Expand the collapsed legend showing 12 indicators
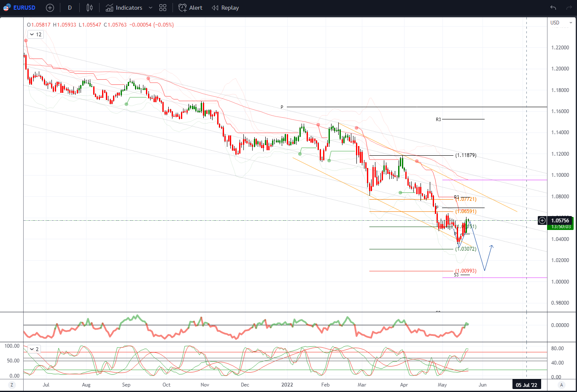This screenshot has width=577, height=392. click(x=35, y=35)
